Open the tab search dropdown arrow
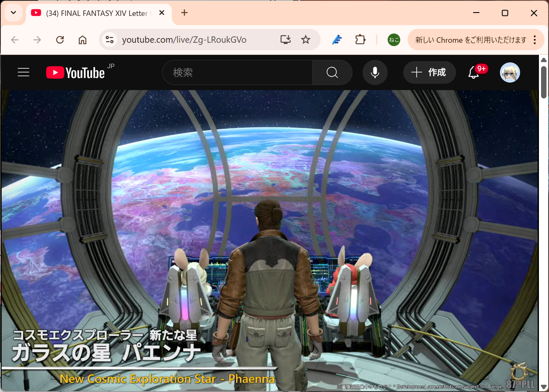 pyautogui.click(x=13, y=13)
